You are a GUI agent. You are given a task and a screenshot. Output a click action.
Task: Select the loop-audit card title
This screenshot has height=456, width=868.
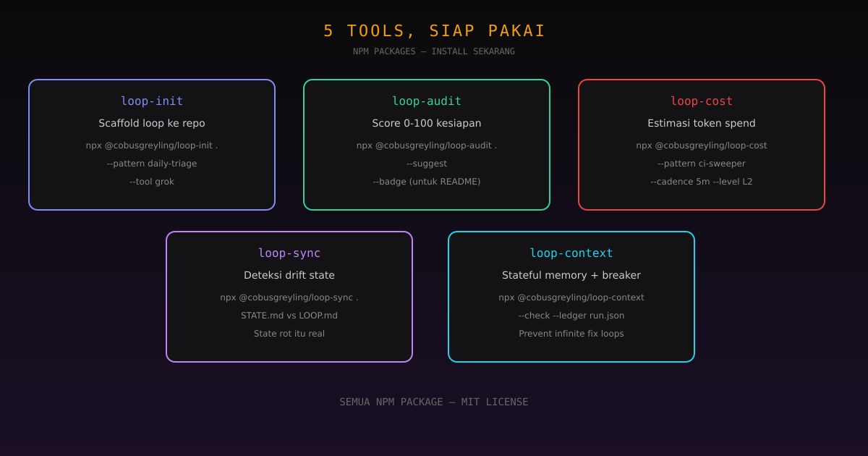(427, 101)
